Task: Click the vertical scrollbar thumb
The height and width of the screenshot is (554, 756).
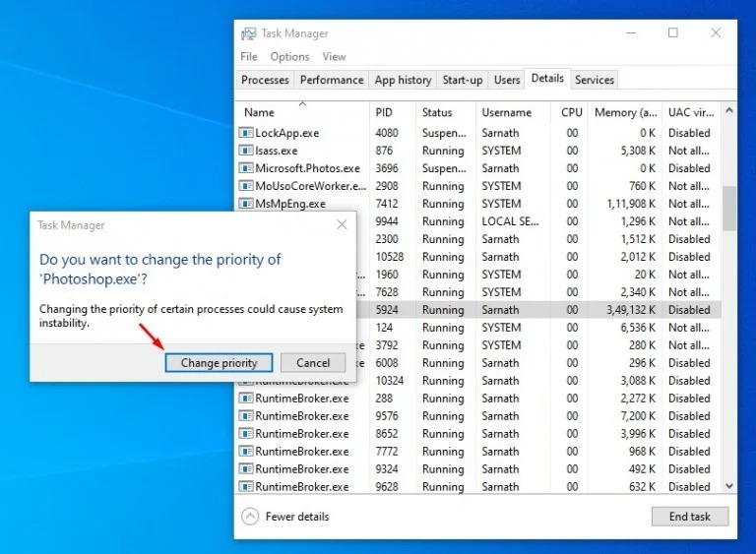Action: point(729,209)
